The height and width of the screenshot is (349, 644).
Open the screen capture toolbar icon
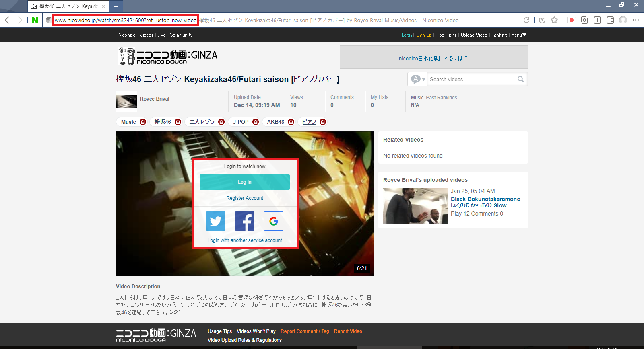click(x=584, y=20)
